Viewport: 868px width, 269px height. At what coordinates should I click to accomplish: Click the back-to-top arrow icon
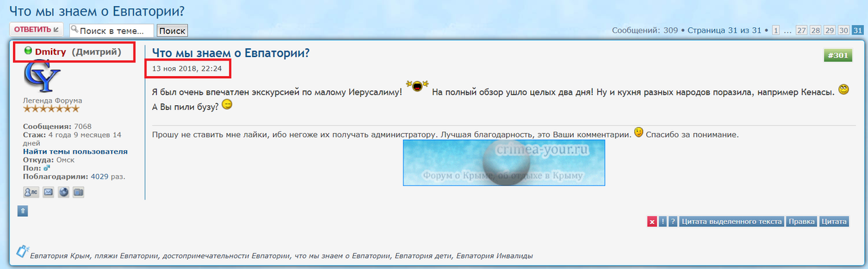click(22, 211)
